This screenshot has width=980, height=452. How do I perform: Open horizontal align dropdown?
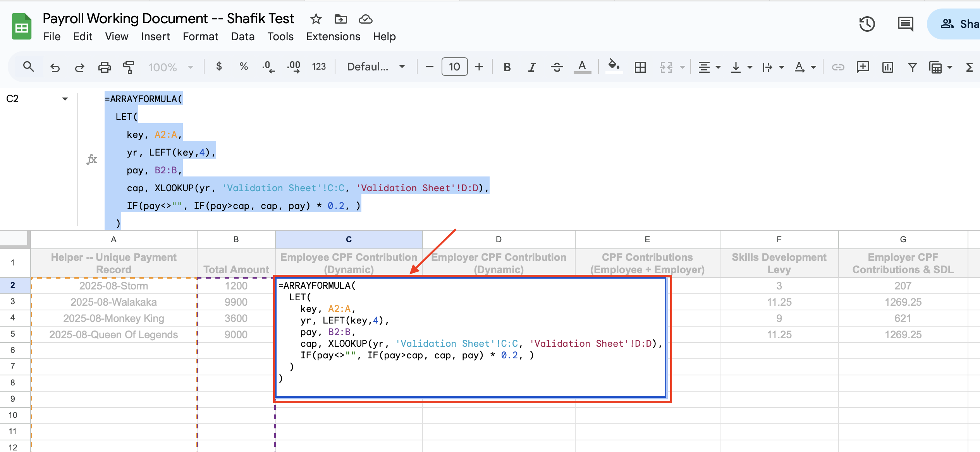point(709,67)
